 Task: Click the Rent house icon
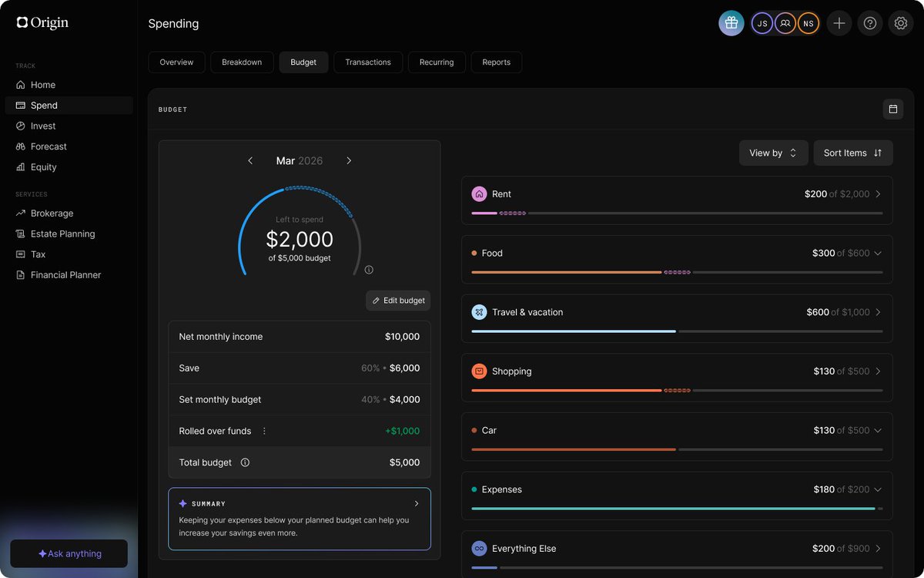point(479,194)
